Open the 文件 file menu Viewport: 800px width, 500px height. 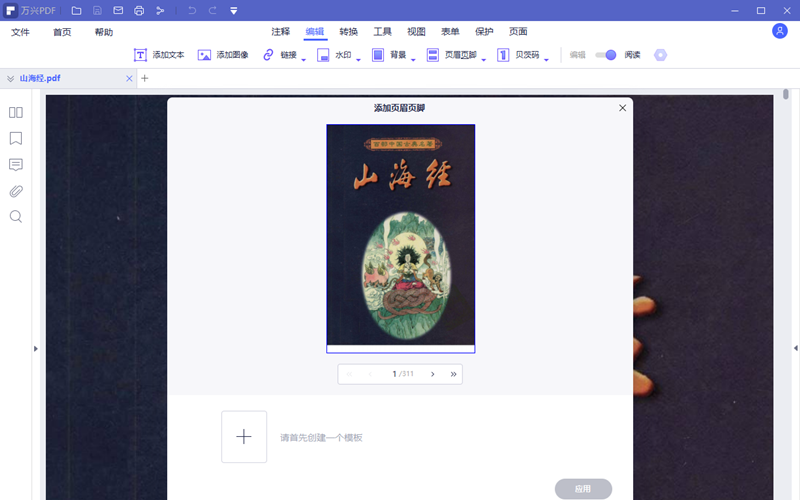pos(20,32)
